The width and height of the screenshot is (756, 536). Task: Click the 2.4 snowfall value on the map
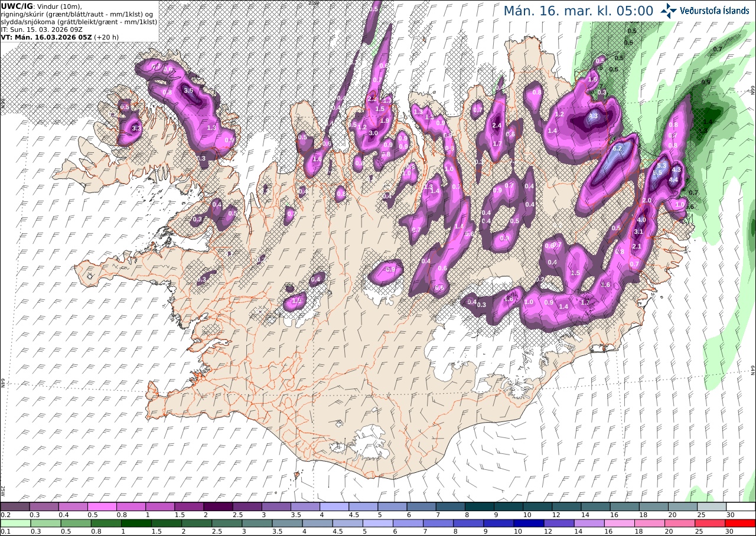click(497, 125)
